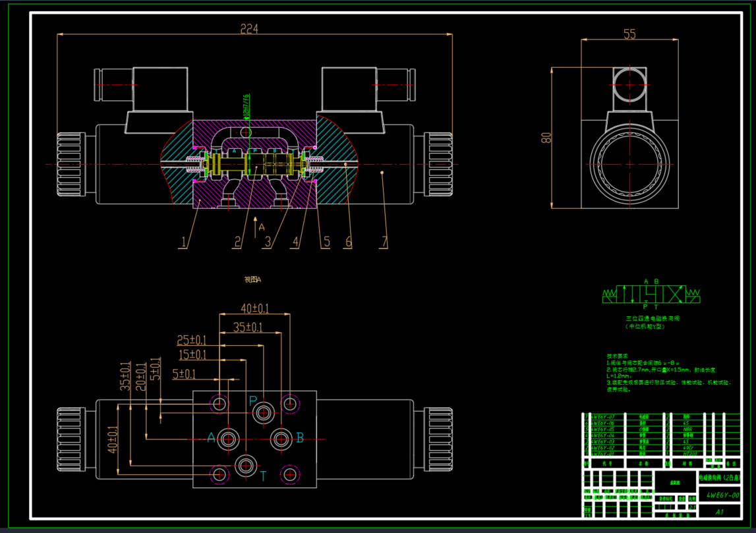Select drawing number 4WE6Y-00 in title block
The height and width of the screenshot is (533, 756).
pyautogui.click(x=722, y=495)
